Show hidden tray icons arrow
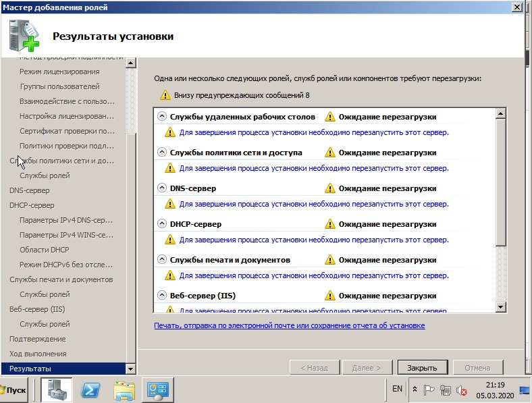 [415, 389]
